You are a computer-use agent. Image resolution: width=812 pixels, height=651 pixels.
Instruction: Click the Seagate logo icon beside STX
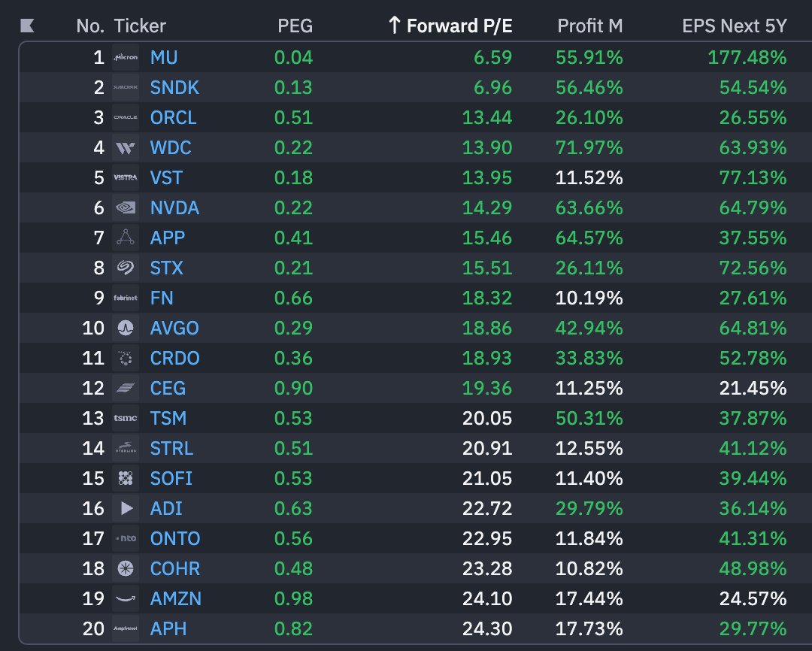tap(126, 268)
